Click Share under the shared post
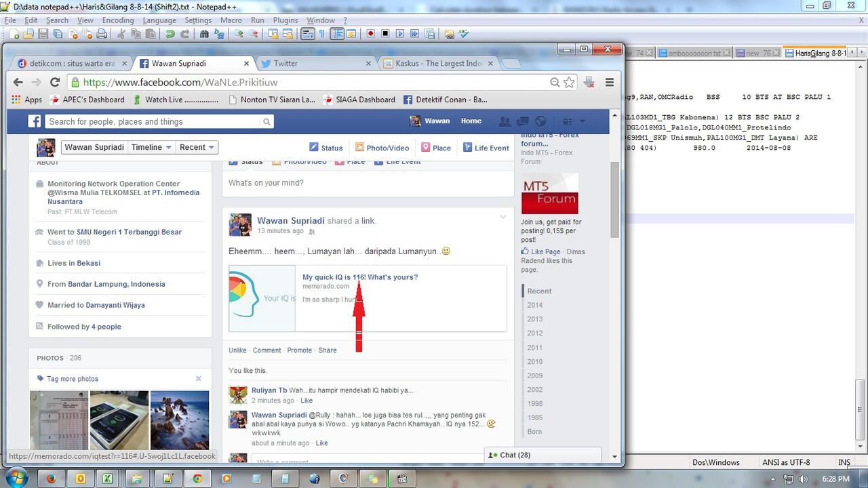This screenshot has height=488, width=868. (328, 350)
